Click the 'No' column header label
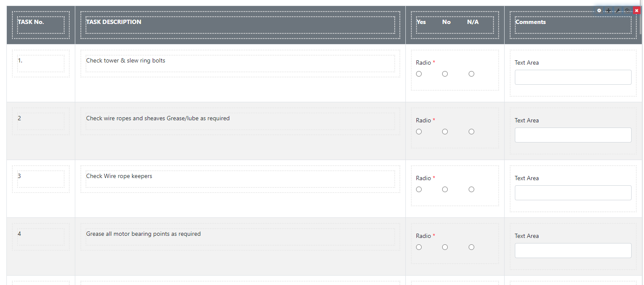 (x=446, y=22)
